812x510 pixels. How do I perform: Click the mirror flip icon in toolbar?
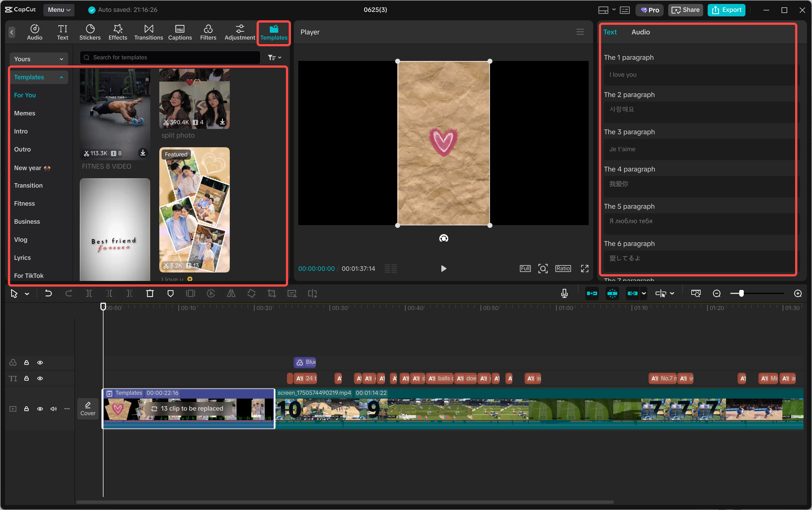(231, 293)
